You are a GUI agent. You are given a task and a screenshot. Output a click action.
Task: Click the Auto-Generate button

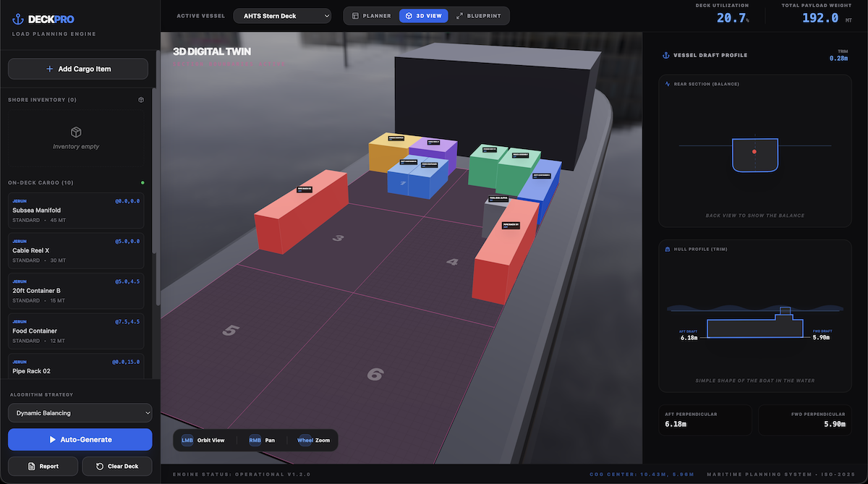tap(80, 439)
